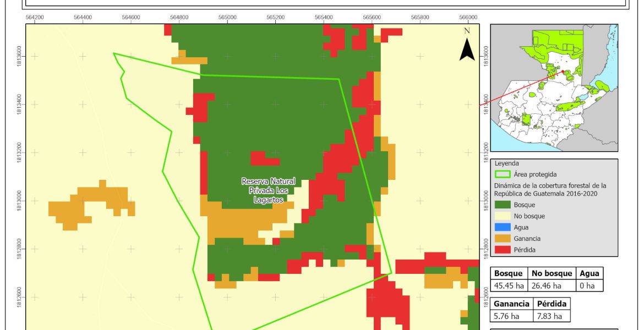The width and height of the screenshot is (644, 330).
Task: Click the Leyenda heading text
Action: 507,163
